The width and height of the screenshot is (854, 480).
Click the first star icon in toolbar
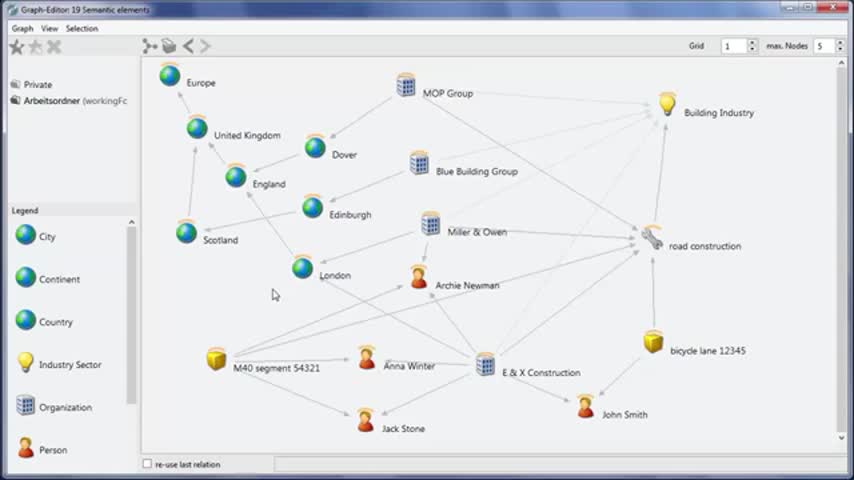coord(16,47)
